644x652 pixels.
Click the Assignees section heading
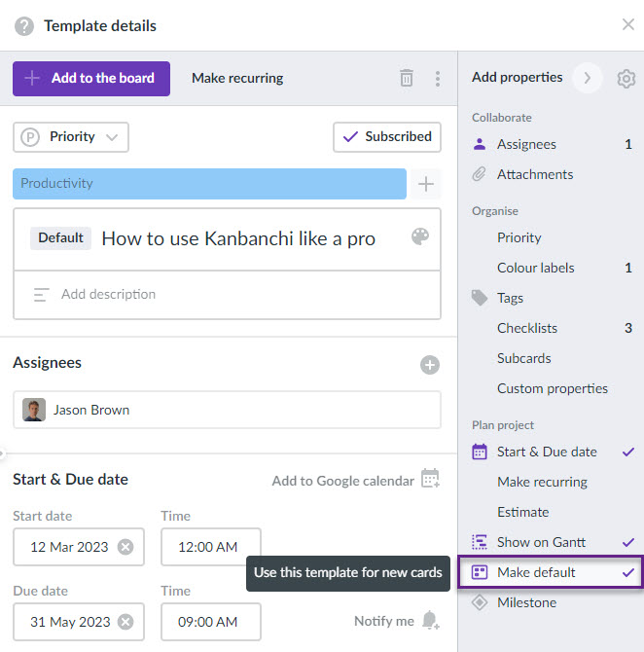(47, 363)
